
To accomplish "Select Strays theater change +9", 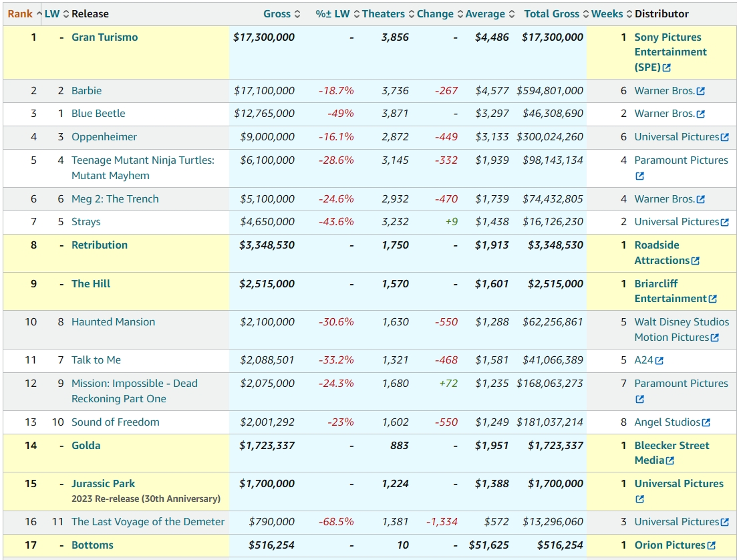I will [x=452, y=222].
